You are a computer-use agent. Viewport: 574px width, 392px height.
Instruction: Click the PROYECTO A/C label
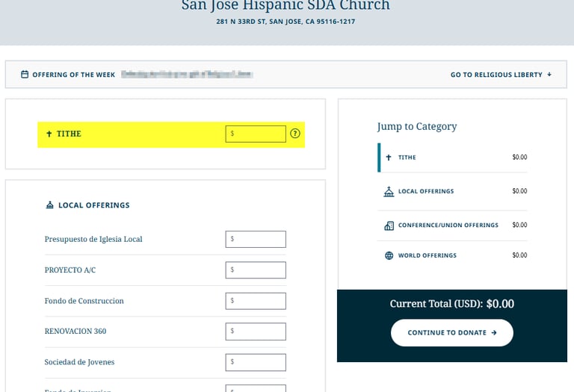click(70, 270)
